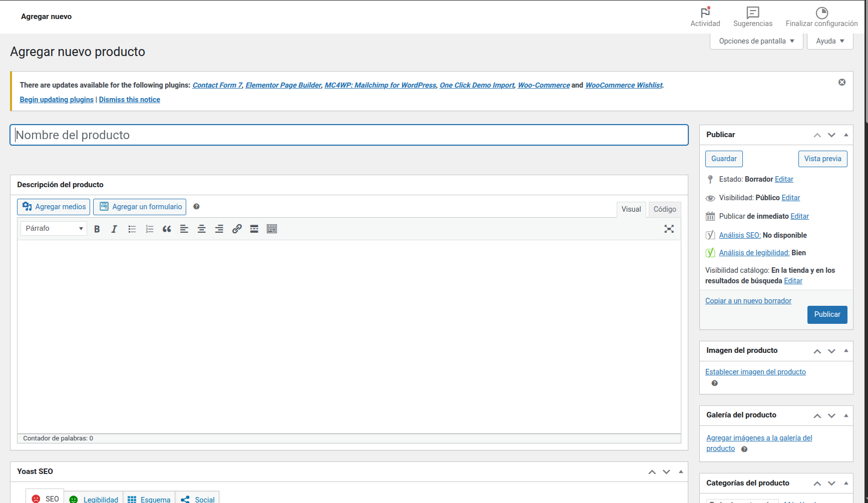Focus the Nombre del producto field
This screenshot has width=868, height=503.
point(349,135)
